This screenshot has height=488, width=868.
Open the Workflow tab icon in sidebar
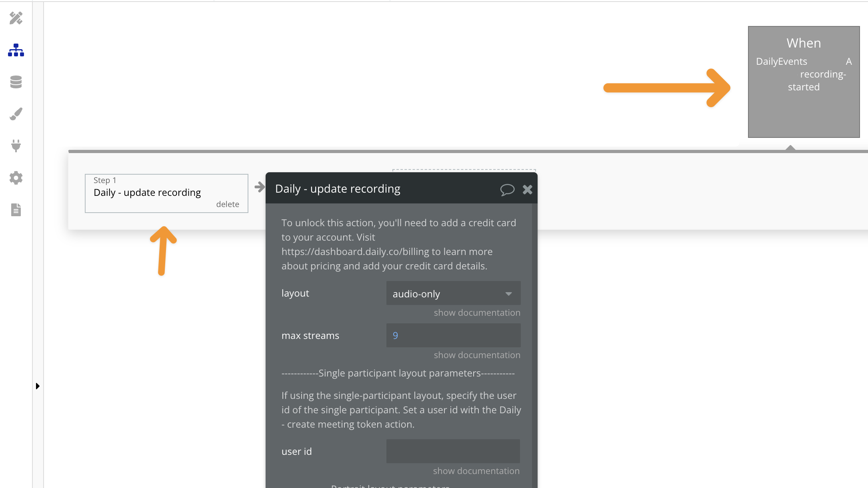16,50
